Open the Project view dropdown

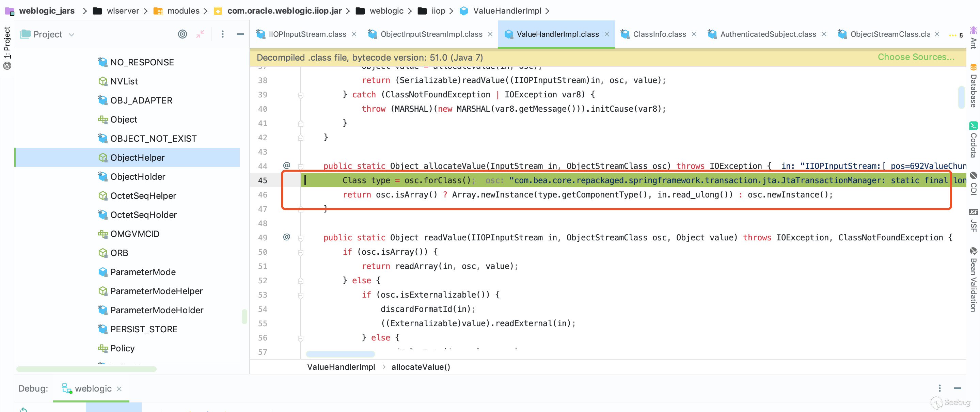tap(71, 35)
